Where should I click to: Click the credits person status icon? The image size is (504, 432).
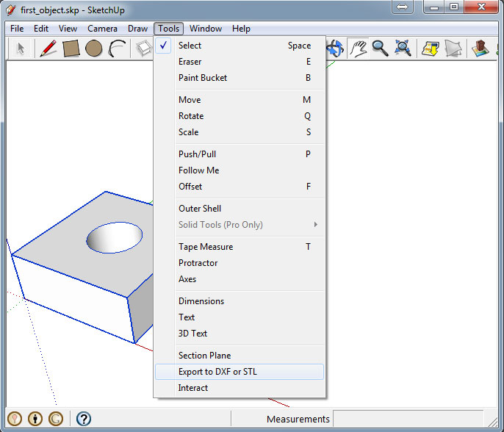coord(35,419)
